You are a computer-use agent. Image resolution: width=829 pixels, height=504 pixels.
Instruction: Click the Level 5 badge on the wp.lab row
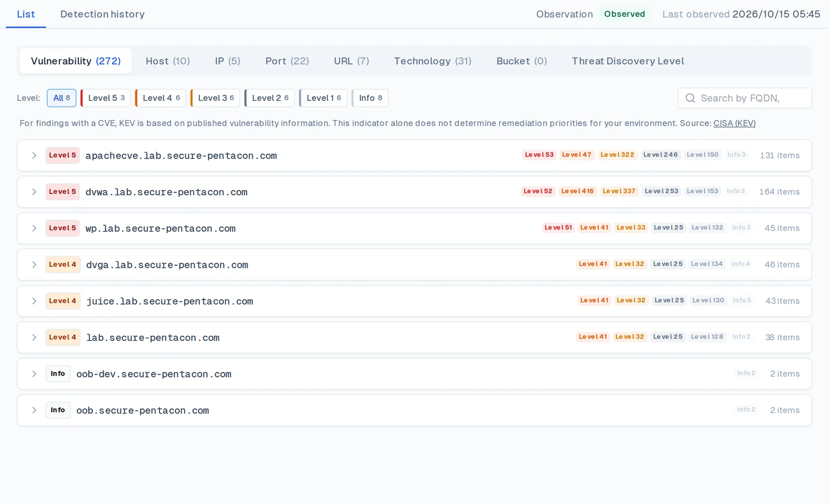tap(63, 228)
